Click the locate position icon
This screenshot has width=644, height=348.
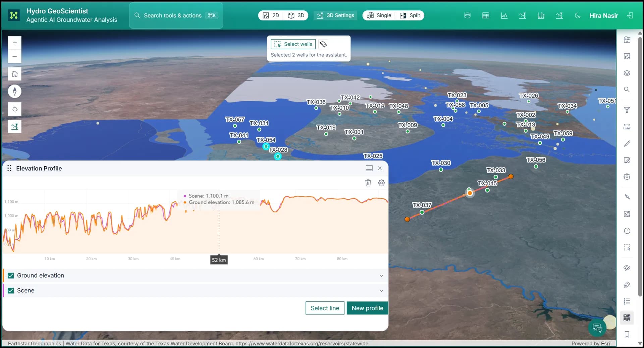(15, 109)
